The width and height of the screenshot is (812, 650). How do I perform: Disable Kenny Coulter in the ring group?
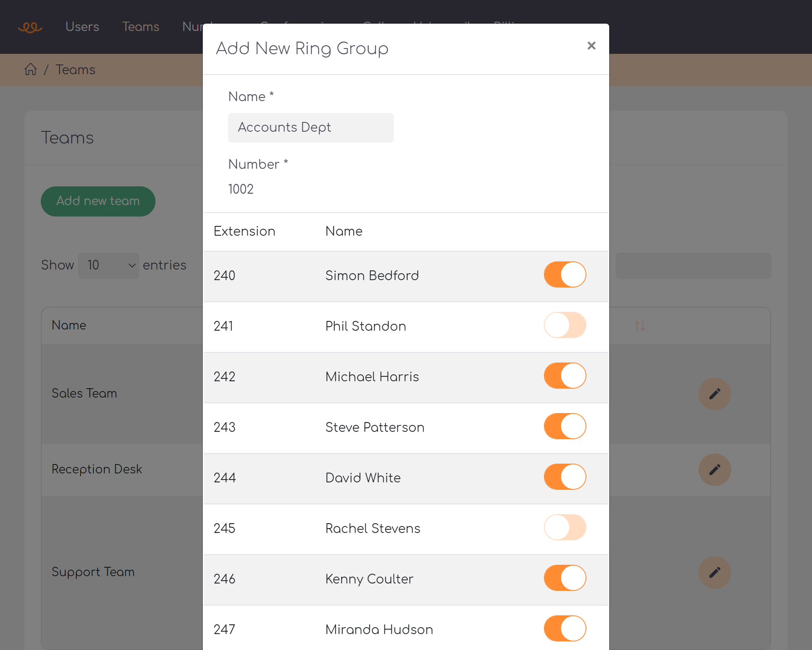point(565,578)
